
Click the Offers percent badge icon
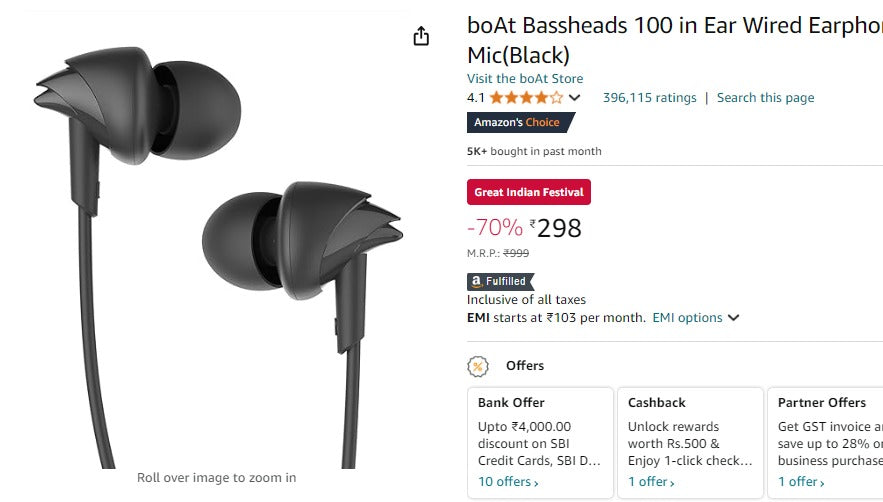pyautogui.click(x=478, y=366)
